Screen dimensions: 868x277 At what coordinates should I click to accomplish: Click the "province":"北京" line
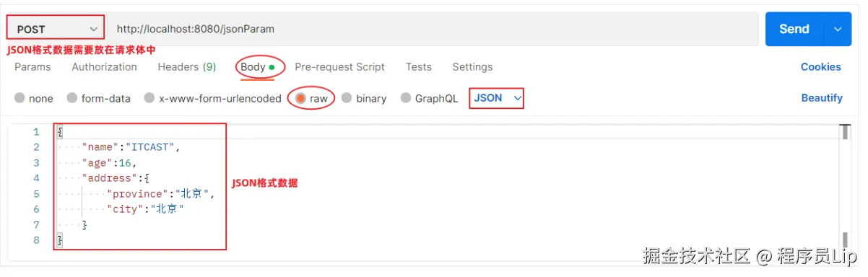click(160, 194)
